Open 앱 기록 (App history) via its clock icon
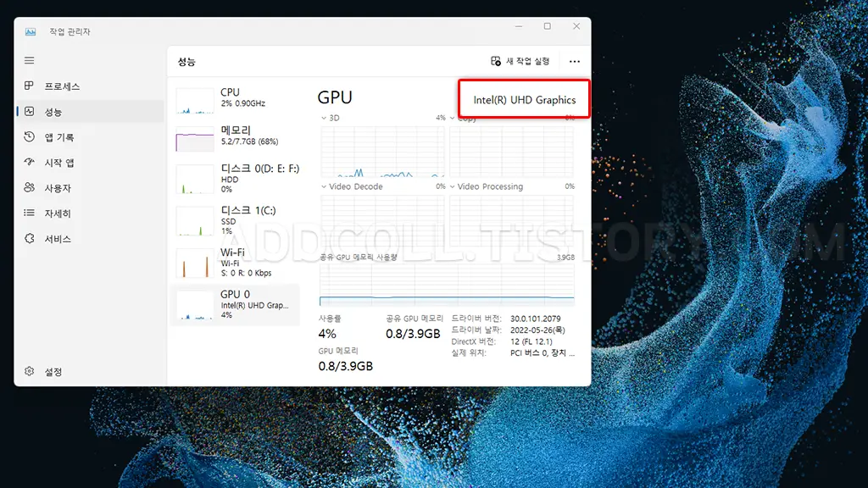Viewport: 868px width, 488px height. pos(29,136)
